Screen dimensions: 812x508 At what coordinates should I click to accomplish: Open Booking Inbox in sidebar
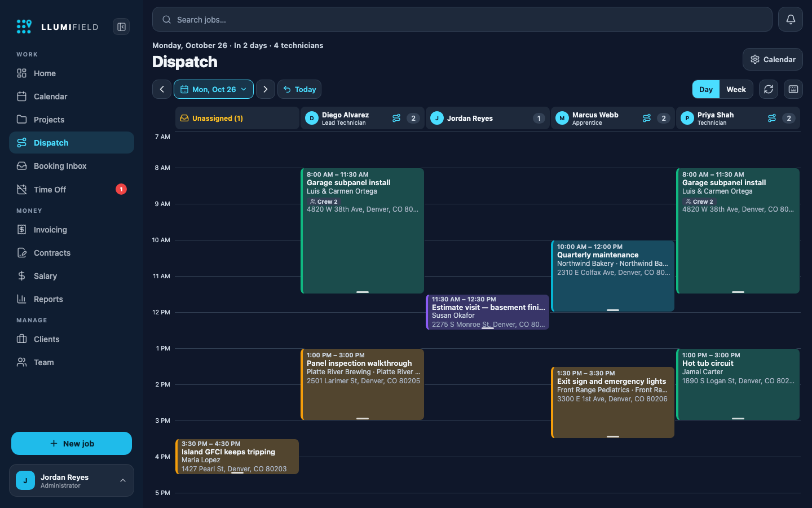pos(72,166)
